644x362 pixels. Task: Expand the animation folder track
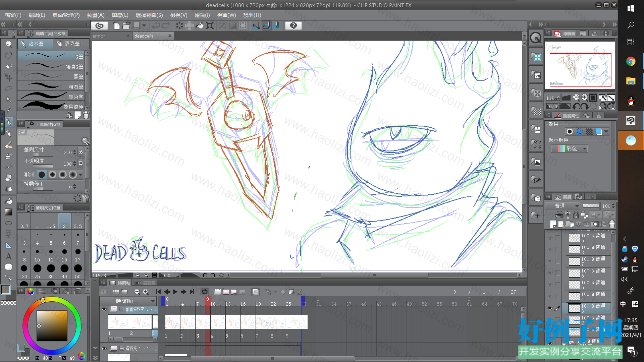(121, 309)
